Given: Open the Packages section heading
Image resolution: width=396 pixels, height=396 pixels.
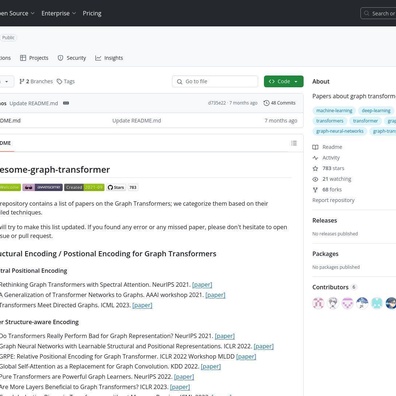Looking at the screenshot, I should (x=325, y=254).
